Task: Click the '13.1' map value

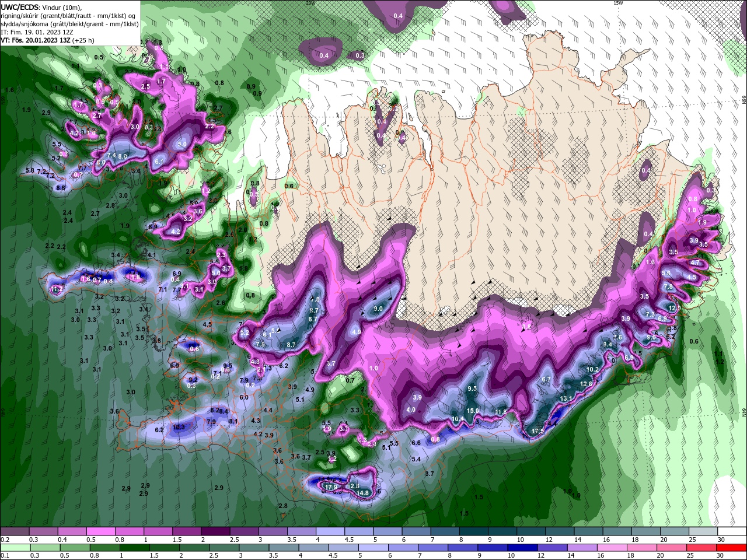Action: (566, 399)
